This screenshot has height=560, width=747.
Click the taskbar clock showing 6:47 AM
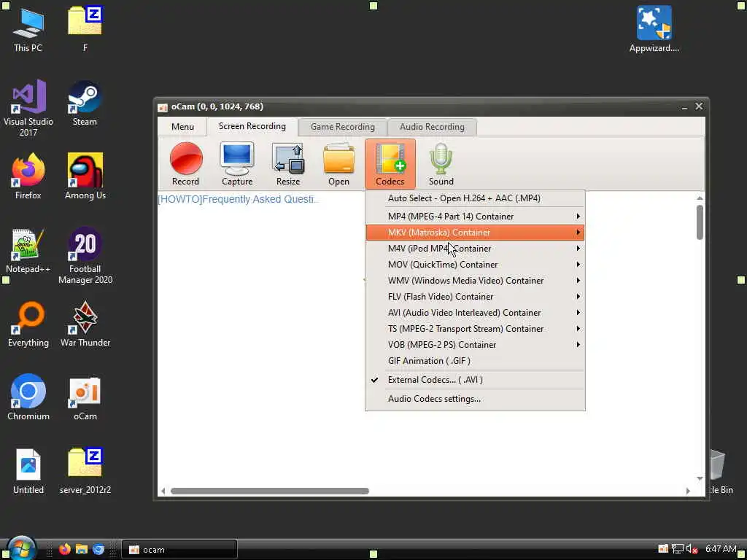[x=721, y=549]
